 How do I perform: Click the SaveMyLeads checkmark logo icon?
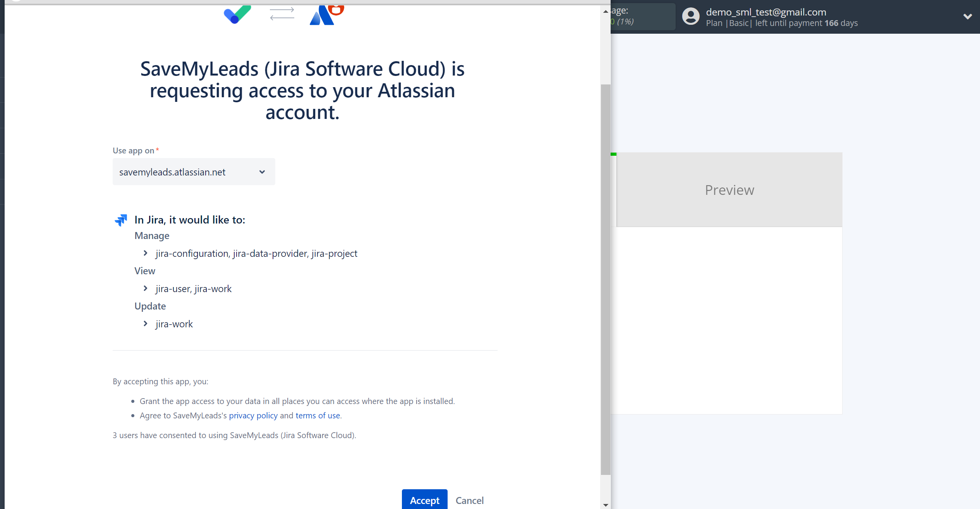pos(237,15)
